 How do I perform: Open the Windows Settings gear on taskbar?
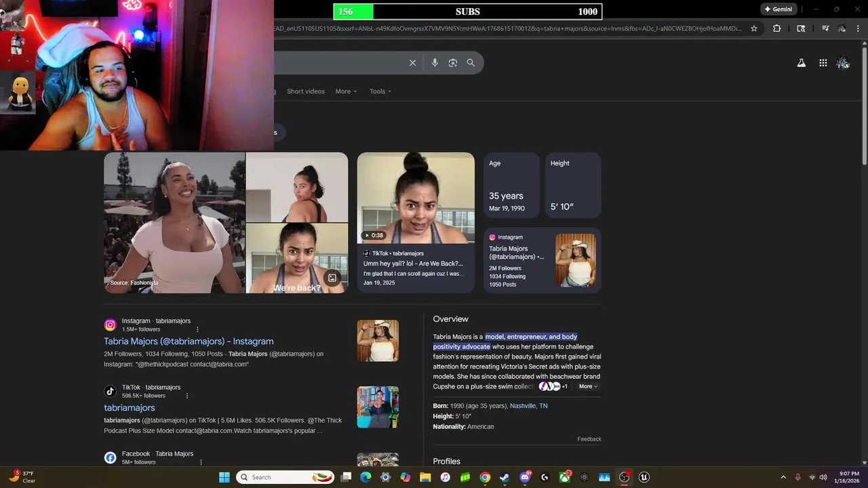click(x=385, y=477)
